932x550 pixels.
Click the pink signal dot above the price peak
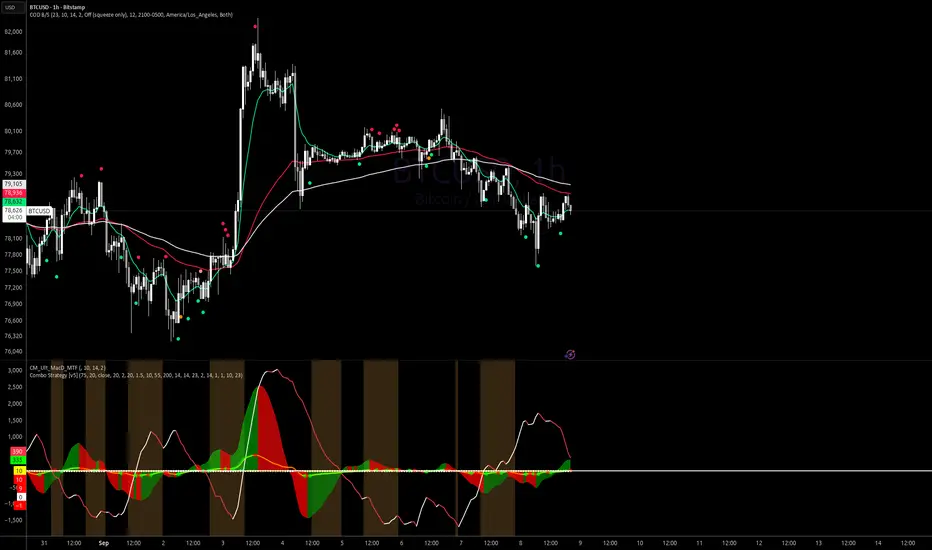coord(257,26)
